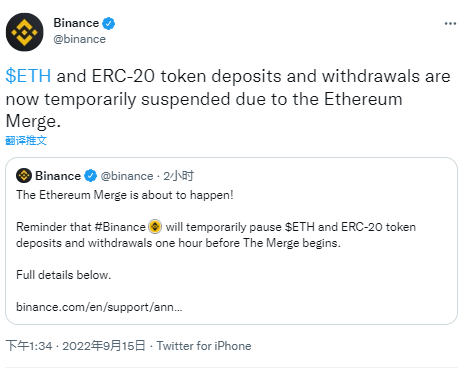Click the @binance handle under main name
The height and width of the screenshot is (371, 461).
[79, 39]
